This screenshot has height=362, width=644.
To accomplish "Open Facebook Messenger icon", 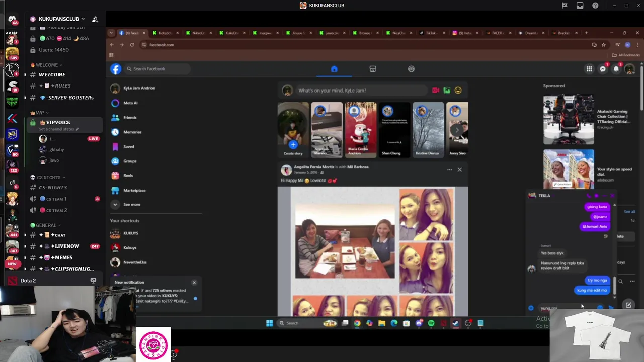I will coord(603,69).
